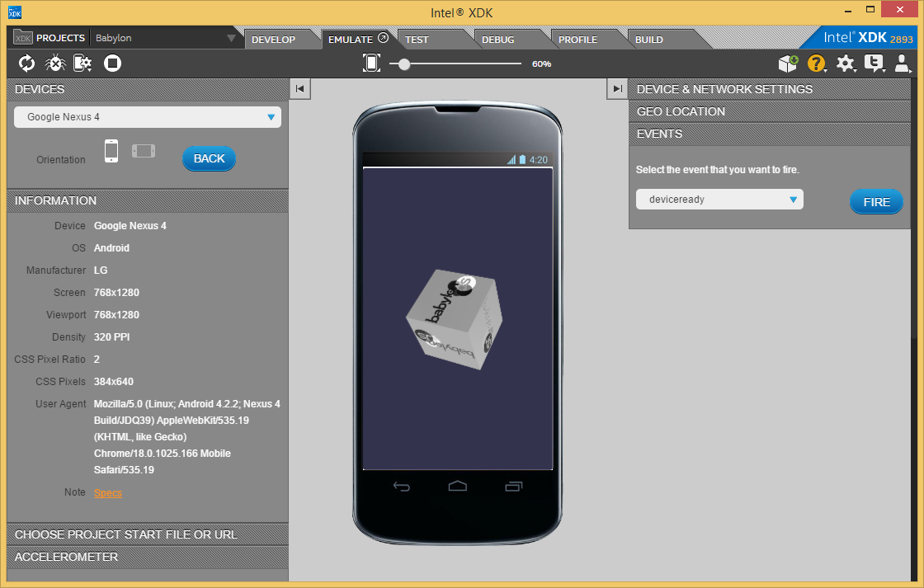The height and width of the screenshot is (588, 924).
Task: Switch to the BUILD tab
Action: click(x=648, y=40)
